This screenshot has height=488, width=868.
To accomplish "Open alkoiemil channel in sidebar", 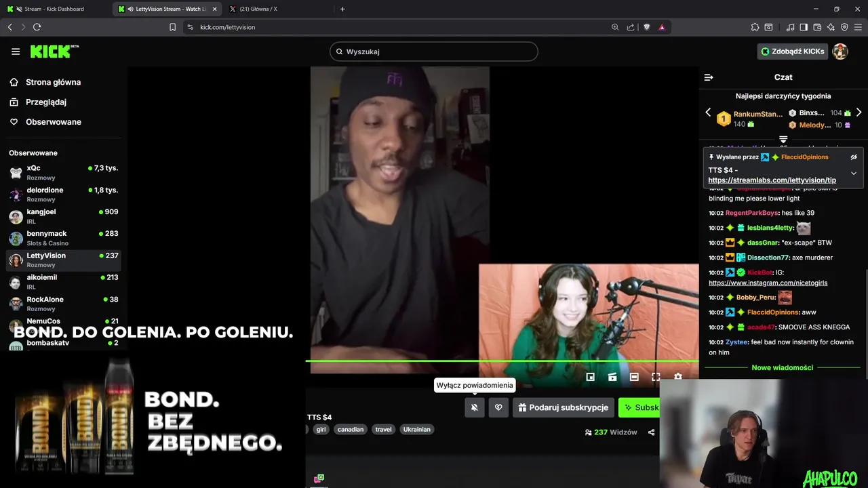I will 64,281.
